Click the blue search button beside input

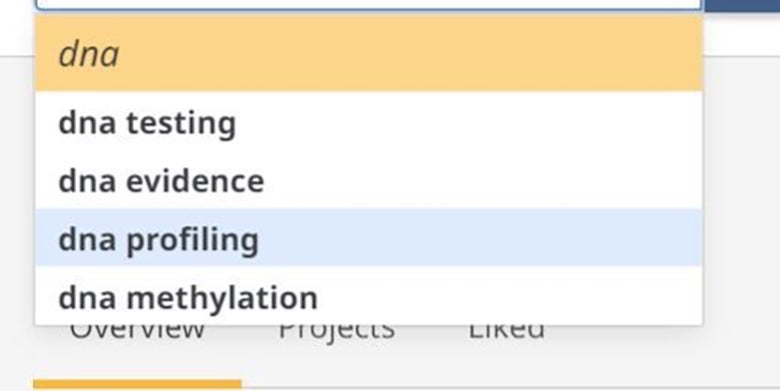click(x=742, y=5)
